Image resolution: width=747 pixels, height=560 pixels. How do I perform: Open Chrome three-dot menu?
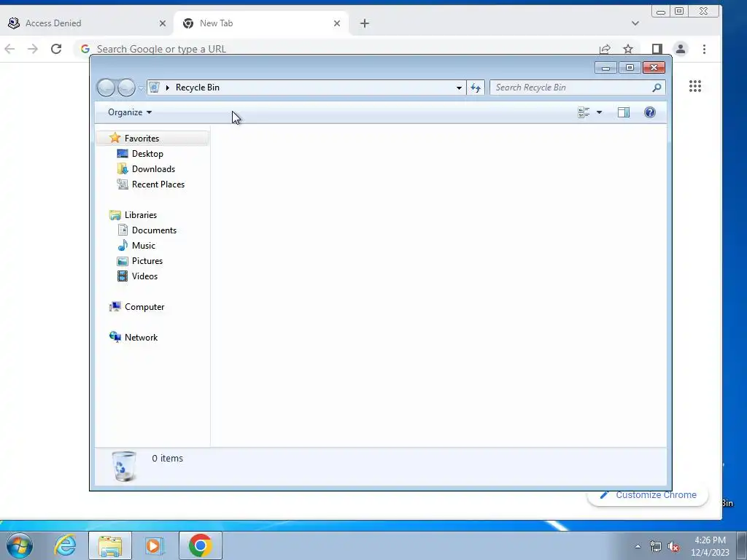704,49
